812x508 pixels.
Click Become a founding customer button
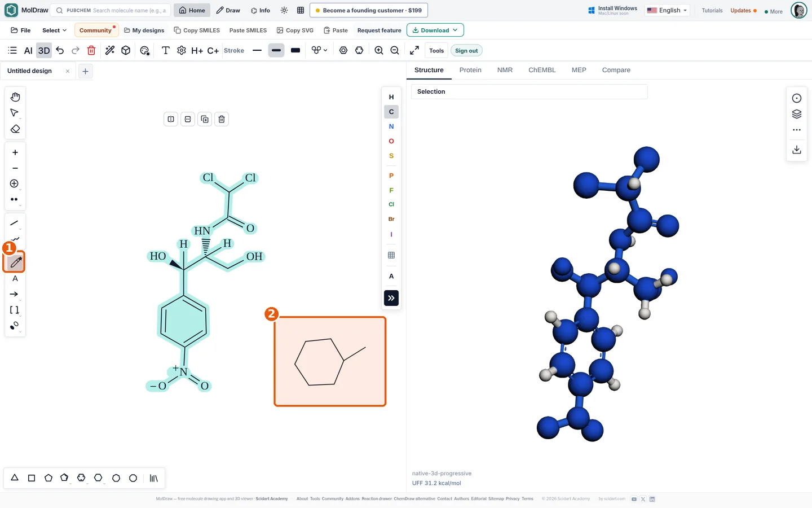(x=369, y=10)
